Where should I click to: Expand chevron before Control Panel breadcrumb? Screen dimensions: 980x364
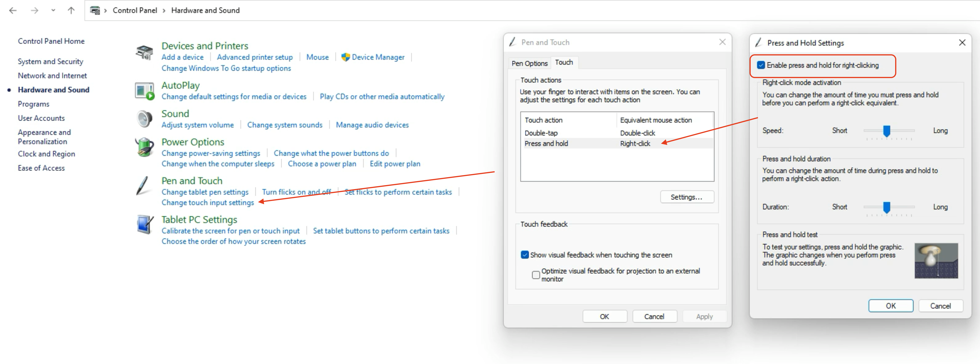click(105, 11)
